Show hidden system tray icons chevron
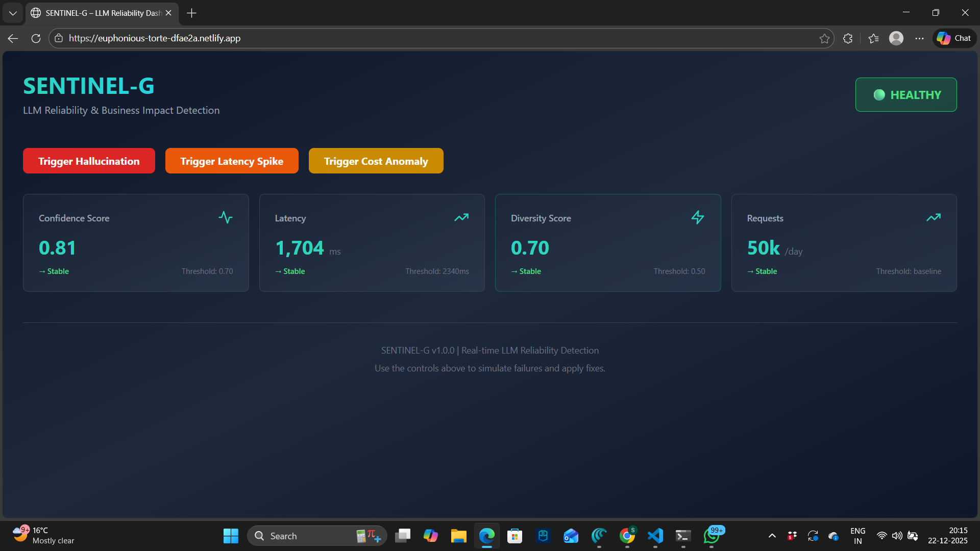The height and width of the screenshot is (551, 980). (772, 536)
